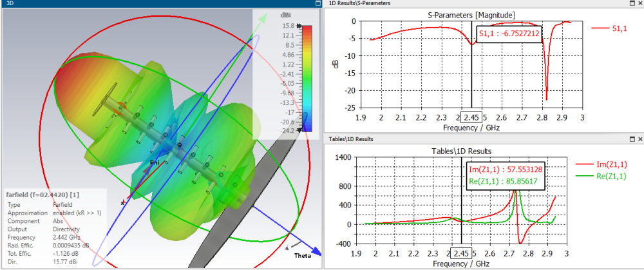The height and width of the screenshot is (270, 644).
Task: Click the -24.2 value on the color scale
Action: coord(287,131)
